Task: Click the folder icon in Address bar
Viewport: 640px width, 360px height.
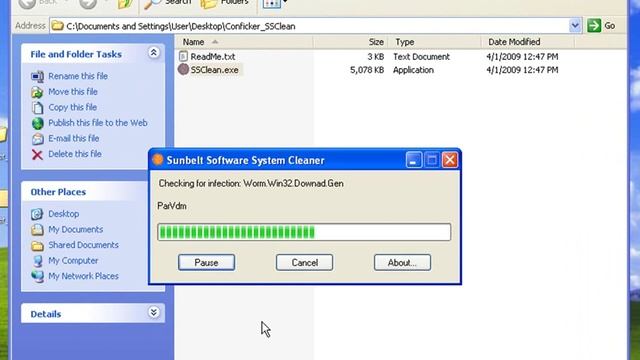Action: click(58, 26)
